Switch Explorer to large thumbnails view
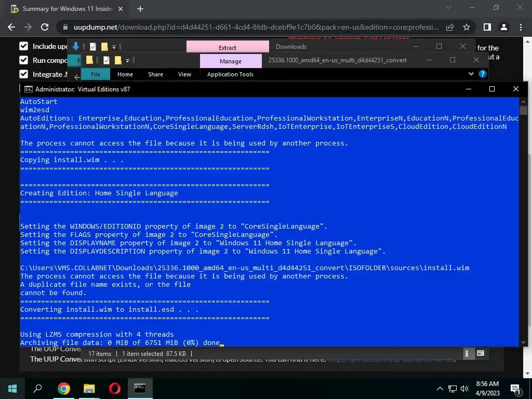Viewport: 532px width, 399px height. tap(481, 353)
